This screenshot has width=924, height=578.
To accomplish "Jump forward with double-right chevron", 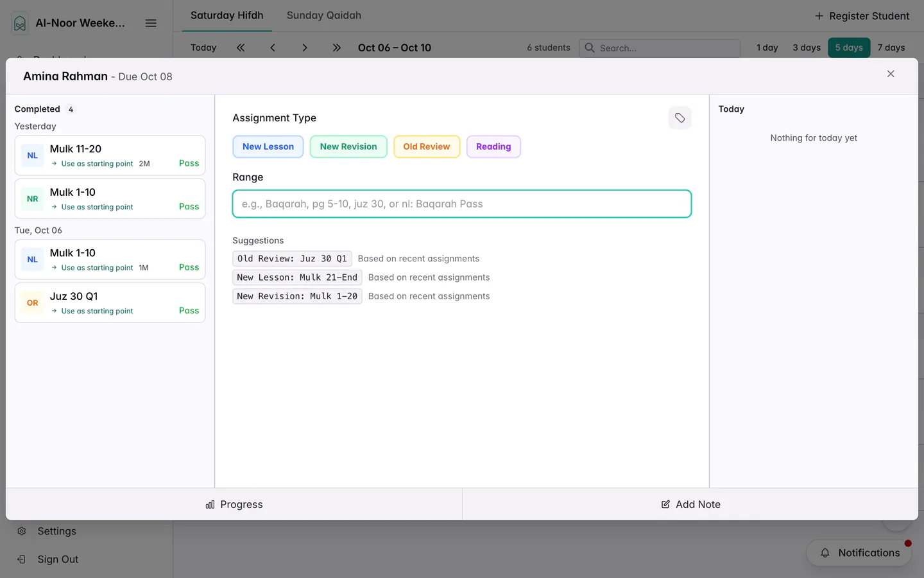I will coord(337,48).
